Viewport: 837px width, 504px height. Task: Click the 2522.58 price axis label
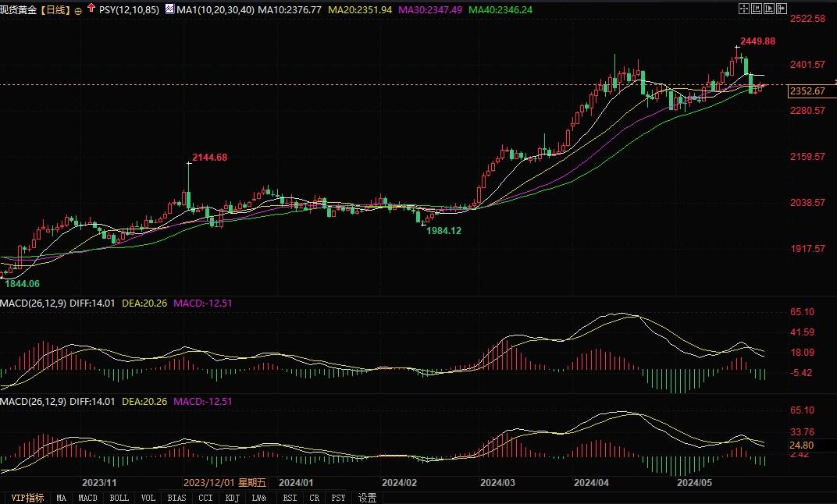tap(807, 19)
